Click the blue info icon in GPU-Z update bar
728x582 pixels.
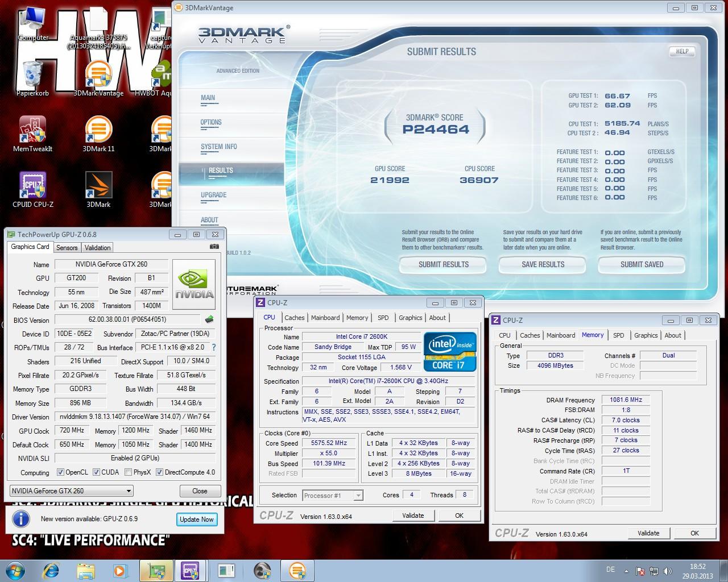21,519
